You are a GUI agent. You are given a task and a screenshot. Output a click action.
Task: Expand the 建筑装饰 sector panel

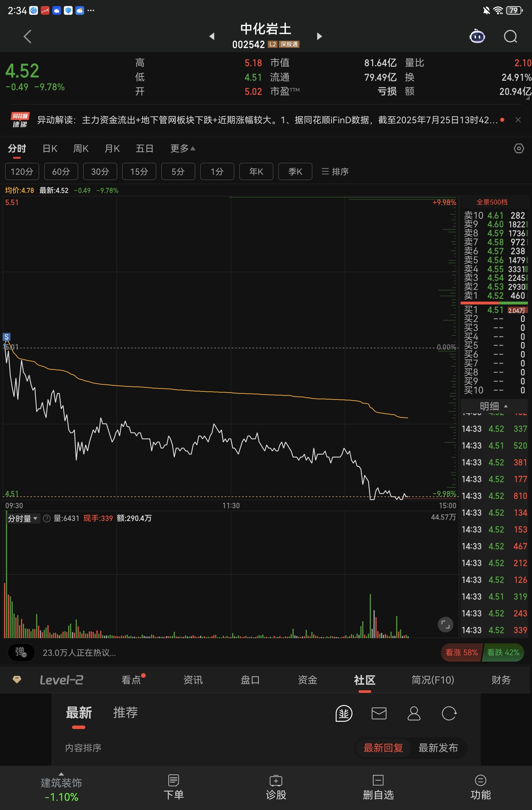61,787
